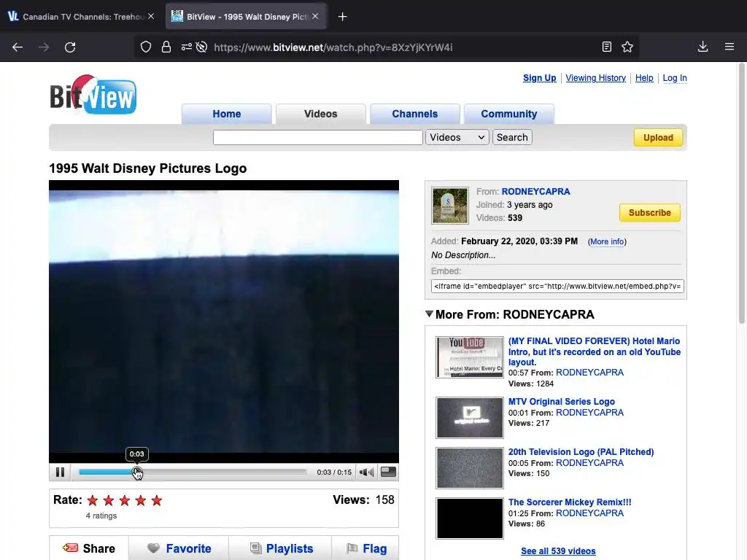Viewport: 747px width, 560px height.
Task: Open the MTV Original Series Logo thumbnail
Action: tap(469, 418)
